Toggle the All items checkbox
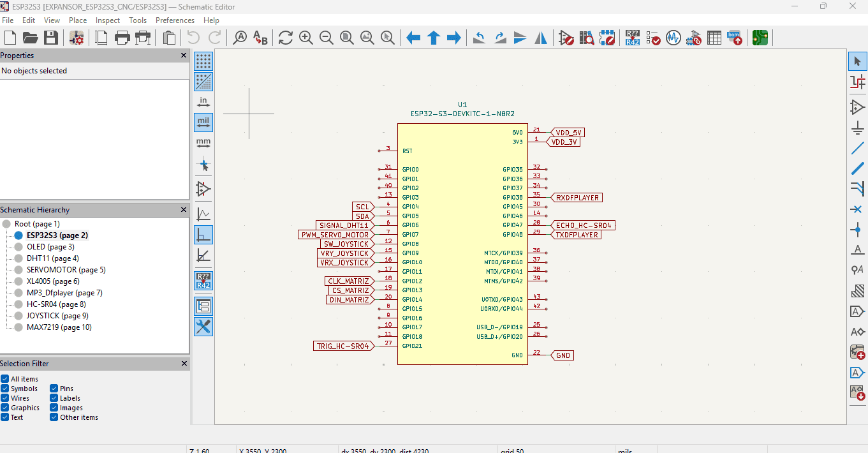This screenshot has width=868, height=453. coord(5,379)
